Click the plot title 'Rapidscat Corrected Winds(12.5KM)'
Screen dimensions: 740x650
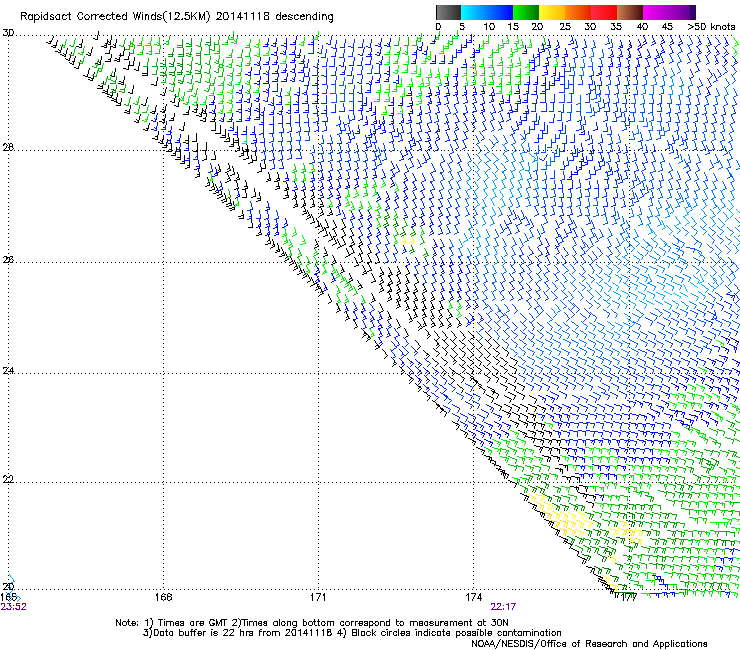[x=115, y=17]
